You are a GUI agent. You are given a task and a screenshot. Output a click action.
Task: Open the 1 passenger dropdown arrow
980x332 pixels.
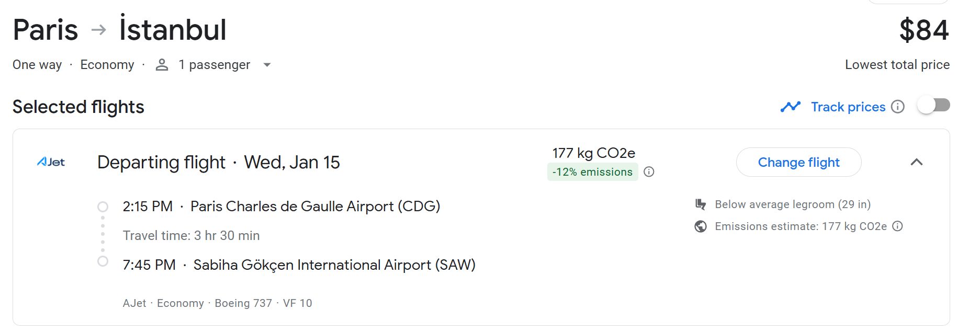coord(267,65)
